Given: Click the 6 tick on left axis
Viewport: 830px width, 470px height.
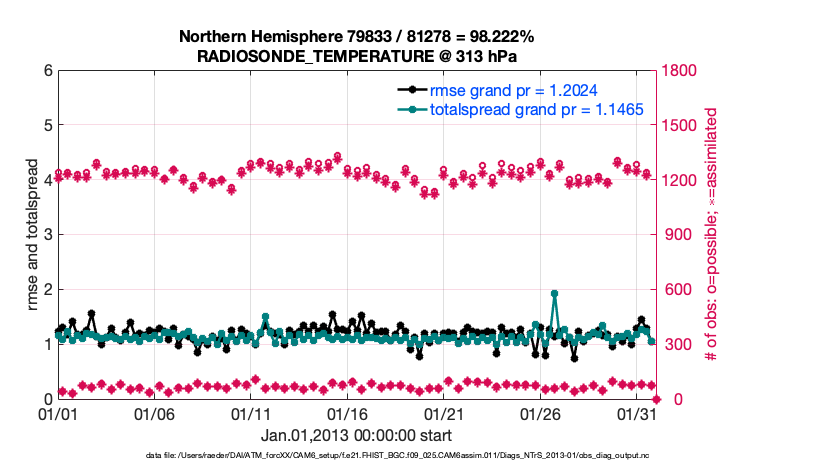Looking at the screenshot, I should click(x=47, y=71).
